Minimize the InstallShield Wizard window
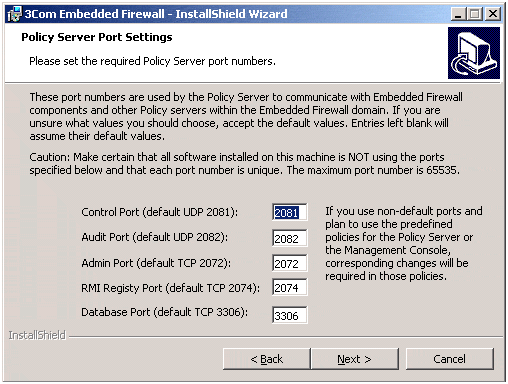This screenshot has width=508, height=384. click(459, 14)
